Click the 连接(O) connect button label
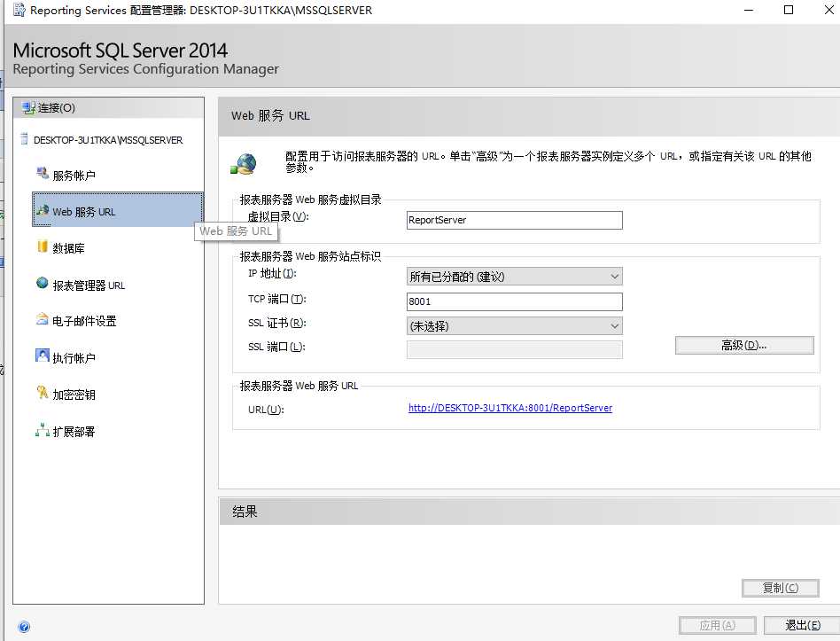 pyautogui.click(x=56, y=108)
